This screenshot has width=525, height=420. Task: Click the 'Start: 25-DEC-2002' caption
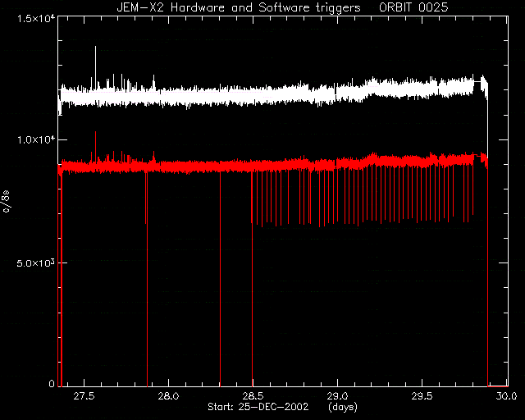click(x=258, y=407)
